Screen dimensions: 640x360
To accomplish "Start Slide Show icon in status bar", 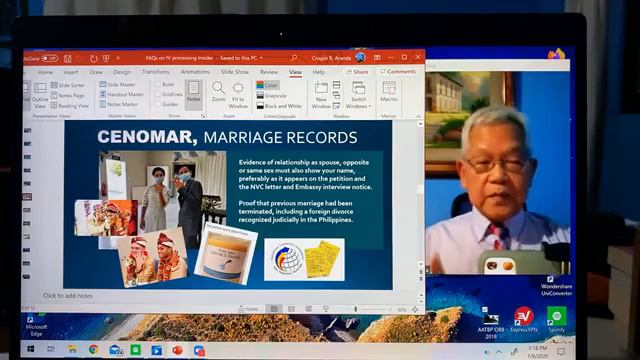I will pyautogui.click(x=326, y=309).
